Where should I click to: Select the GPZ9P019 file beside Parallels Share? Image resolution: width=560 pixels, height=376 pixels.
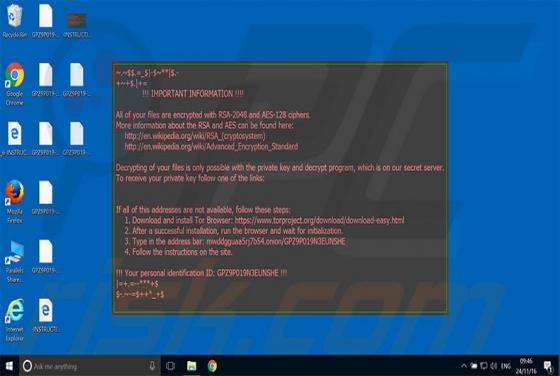tap(45, 256)
